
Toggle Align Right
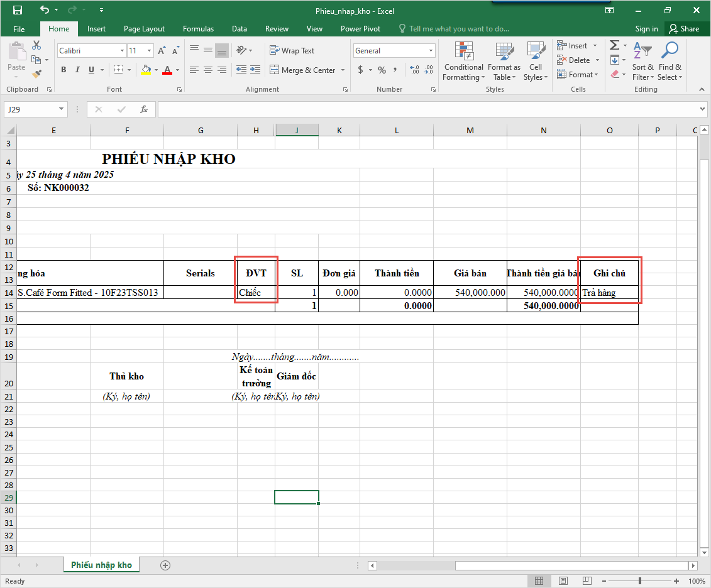[x=222, y=70]
